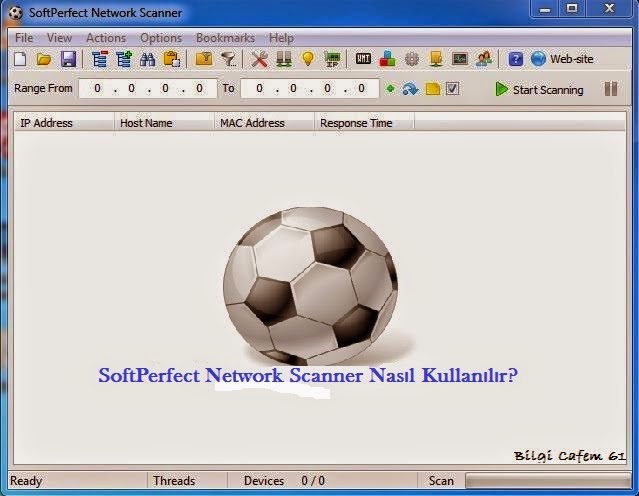The image size is (639, 496).
Task: Maximize the SoftPerfect Network Scanner window
Action: (x=572, y=9)
